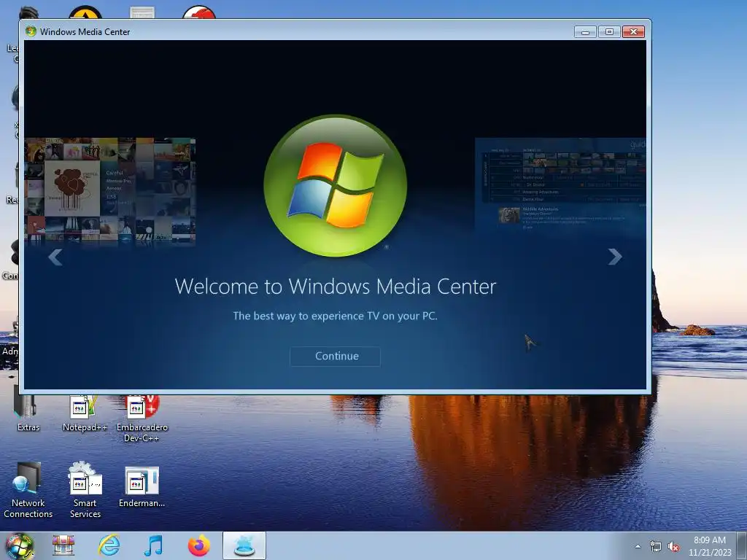Screen dimensions: 747x560
Task: Open Smart Services desktop shortcut
Action: [85, 490]
